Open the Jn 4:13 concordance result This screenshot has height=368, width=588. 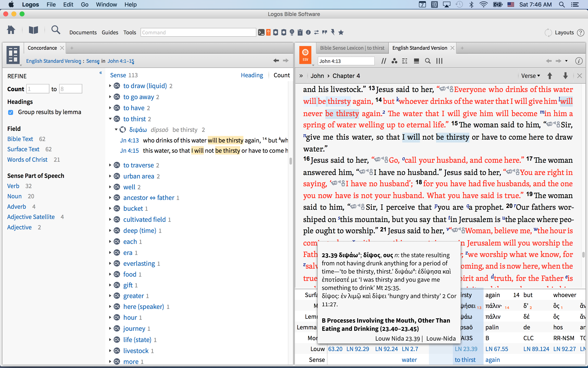click(129, 140)
